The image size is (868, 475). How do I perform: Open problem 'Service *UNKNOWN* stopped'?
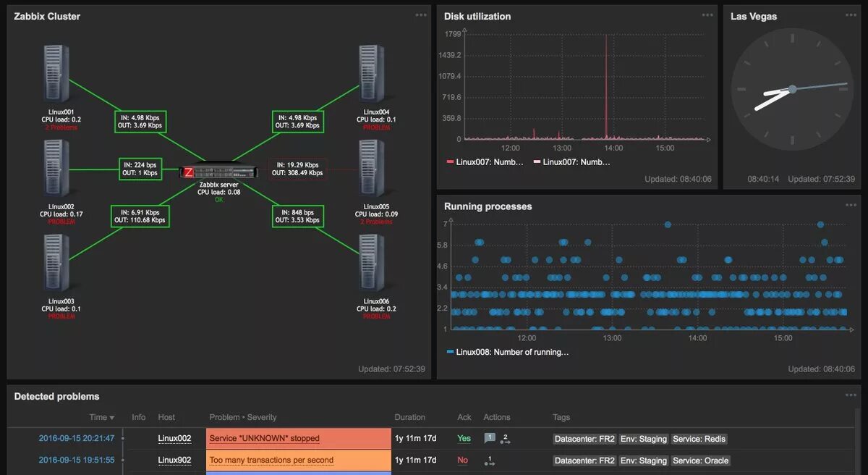coord(264,438)
